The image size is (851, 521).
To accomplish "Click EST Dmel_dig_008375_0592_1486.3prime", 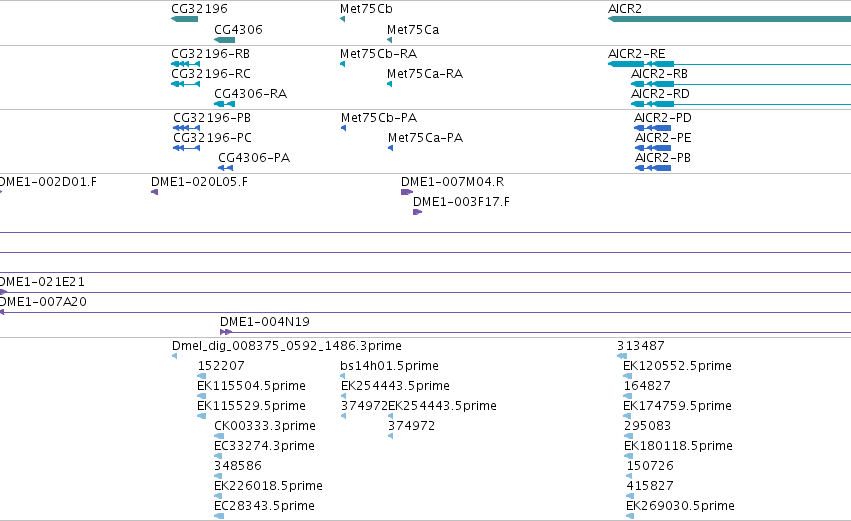I will 175,356.
